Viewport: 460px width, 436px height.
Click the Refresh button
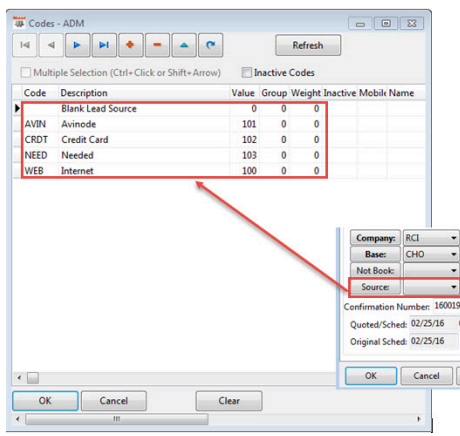point(308,45)
